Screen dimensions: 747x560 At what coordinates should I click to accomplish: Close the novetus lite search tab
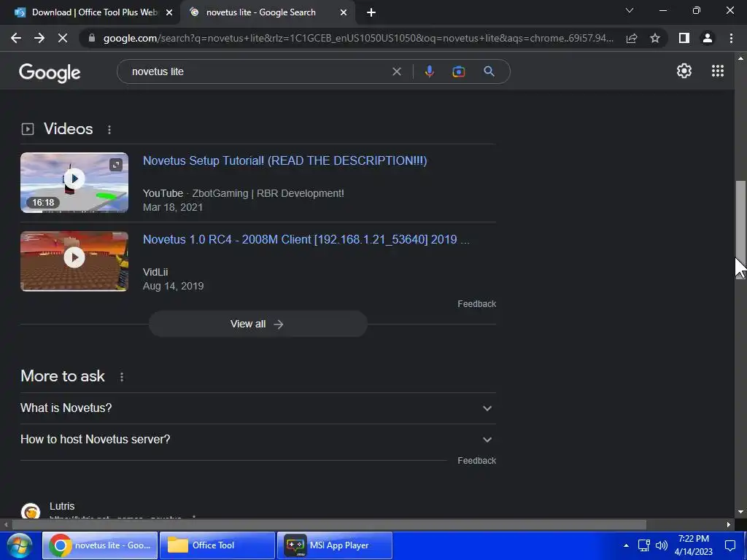tap(344, 12)
